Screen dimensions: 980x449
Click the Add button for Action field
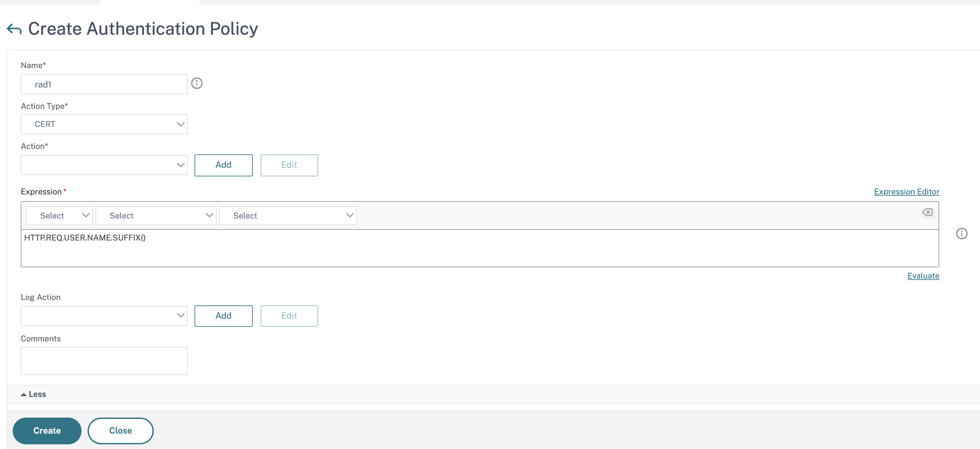pos(223,165)
